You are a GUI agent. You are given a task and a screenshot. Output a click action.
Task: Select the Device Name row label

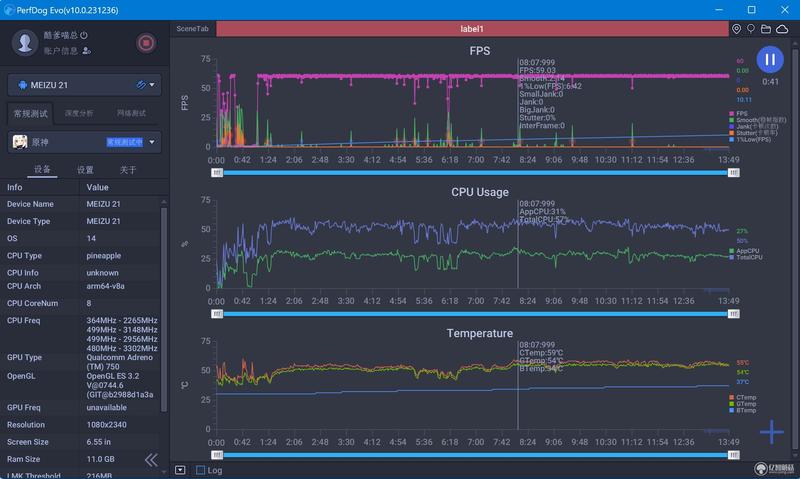tap(30, 204)
